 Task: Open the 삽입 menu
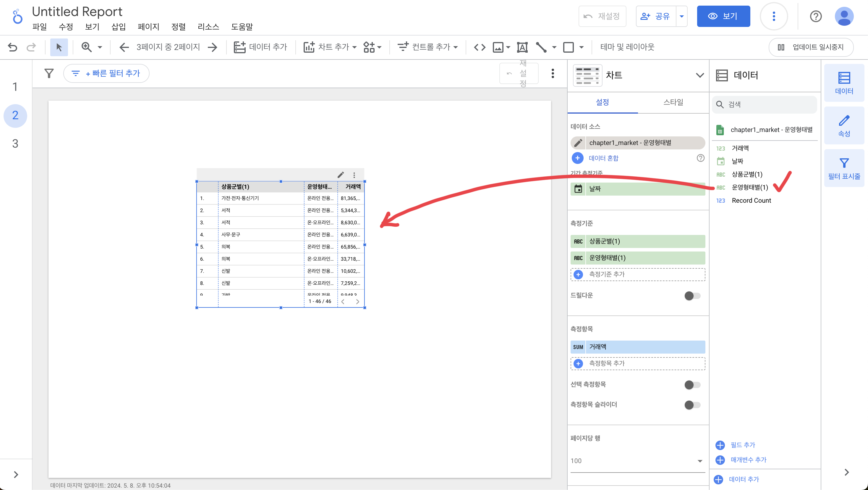pyautogui.click(x=118, y=27)
